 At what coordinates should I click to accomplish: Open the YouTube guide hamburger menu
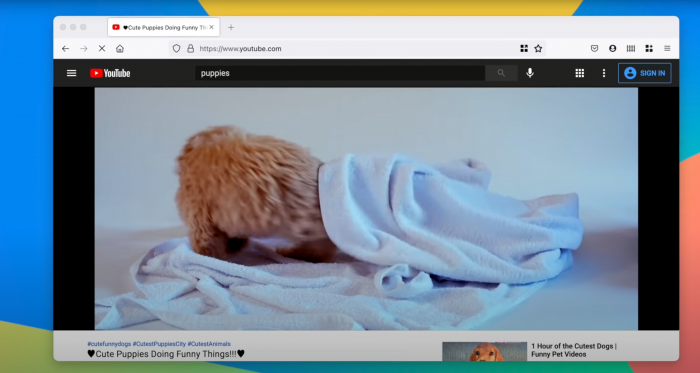click(x=71, y=73)
